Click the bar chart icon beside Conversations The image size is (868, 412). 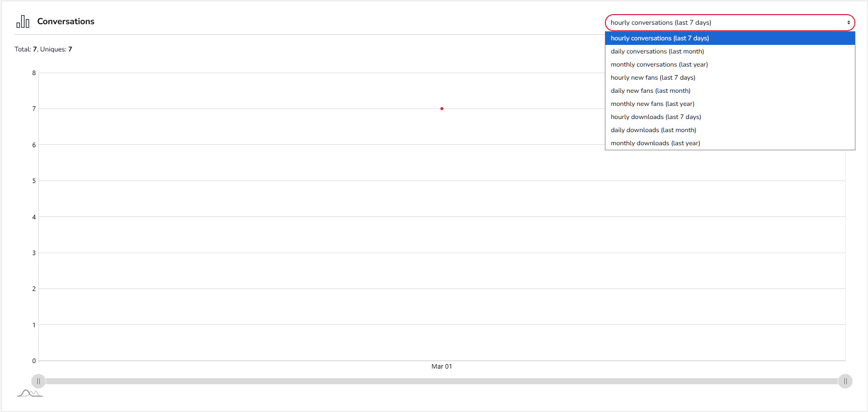[23, 22]
